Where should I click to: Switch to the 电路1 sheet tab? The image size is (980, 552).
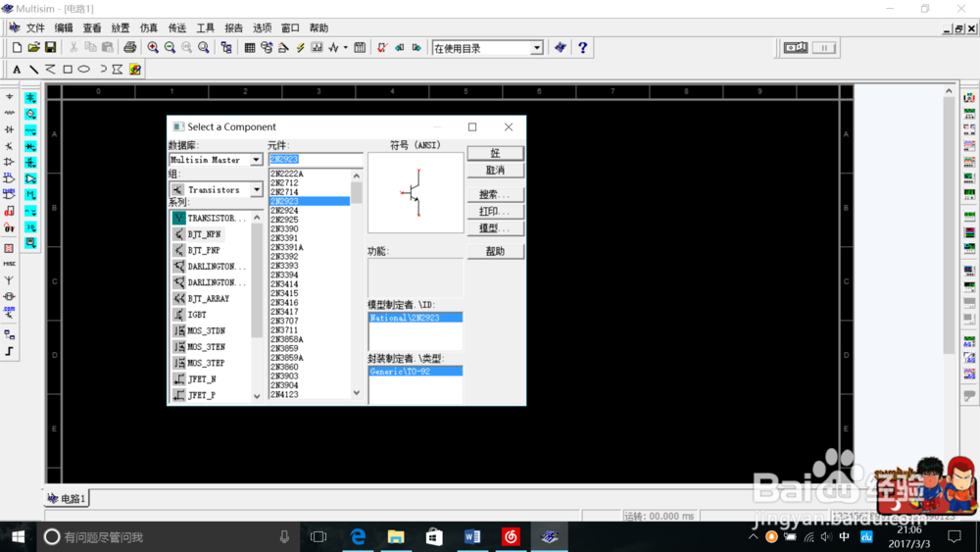pos(68,498)
